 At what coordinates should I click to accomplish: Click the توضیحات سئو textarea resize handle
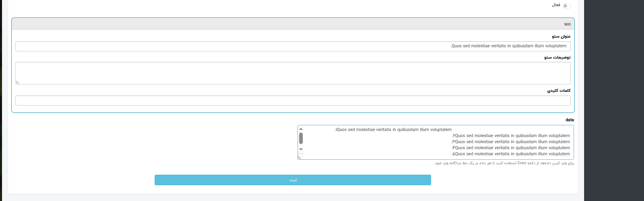click(17, 83)
